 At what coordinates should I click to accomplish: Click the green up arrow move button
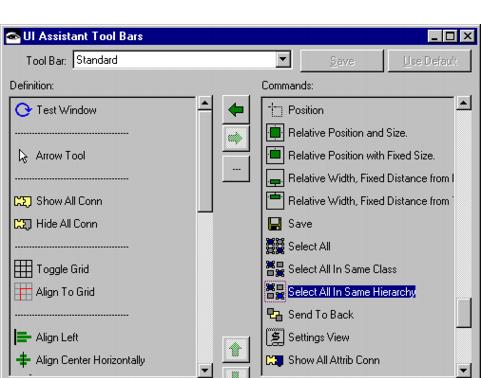tap(236, 349)
